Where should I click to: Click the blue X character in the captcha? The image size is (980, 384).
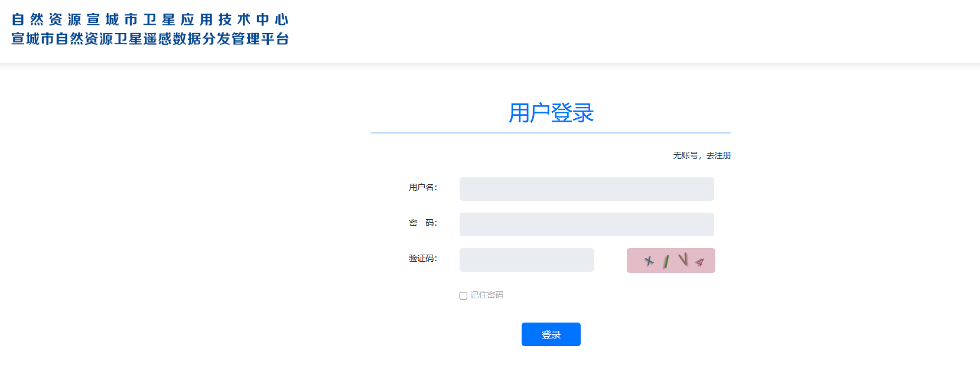click(x=649, y=261)
